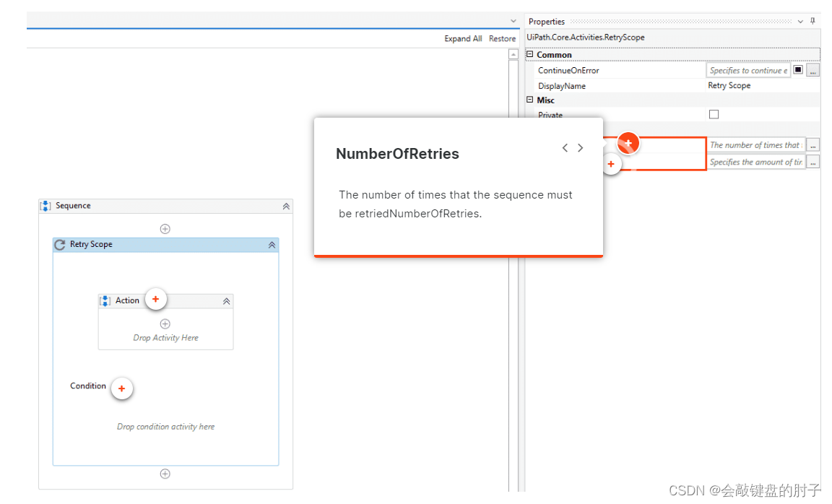Select the Retry Scope title bar
This screenshot has height=504, width=832.
click(165, 245)
